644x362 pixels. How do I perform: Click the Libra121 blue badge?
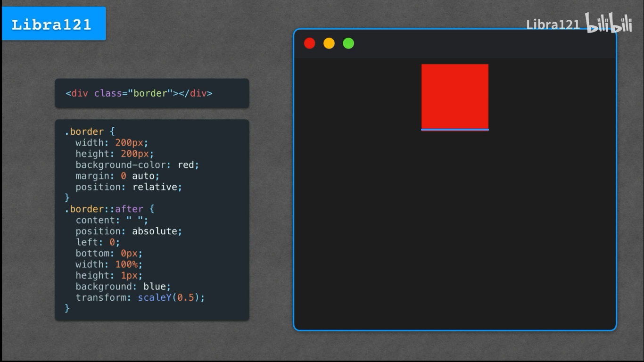[x=54, y=24]
